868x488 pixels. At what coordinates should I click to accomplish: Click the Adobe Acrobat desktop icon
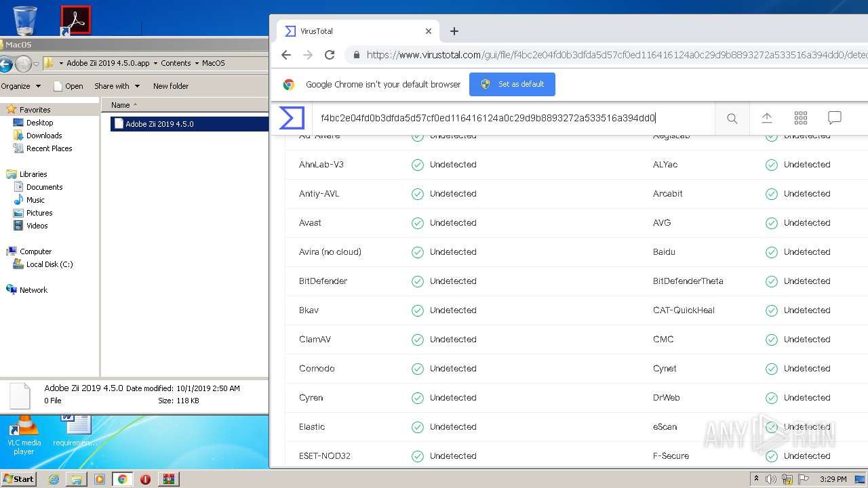pyautogui.click(x=75, y=20)
